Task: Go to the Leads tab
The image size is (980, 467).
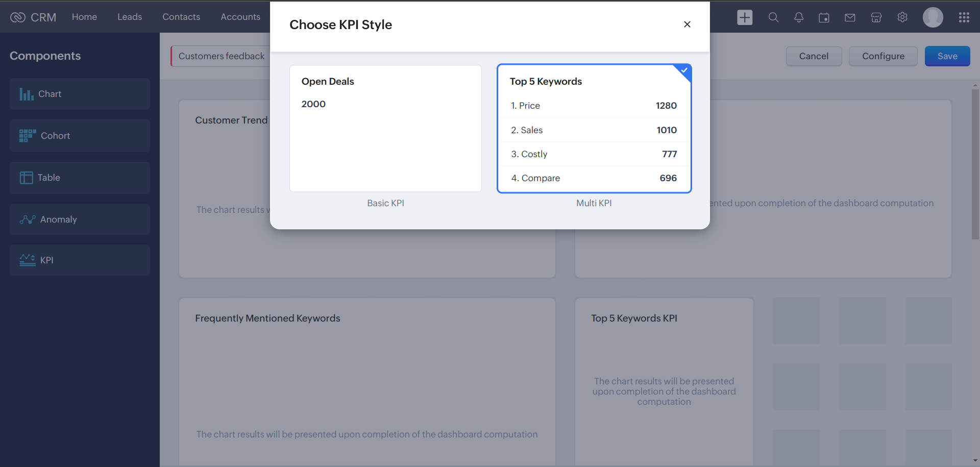Action: click(130, 17)
